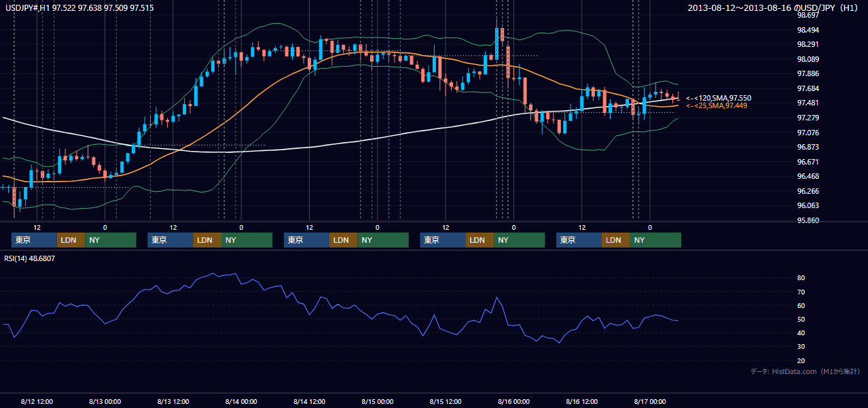Select the 8/17 00:00 date axis label
868x408 pixels.
[650, 401]
